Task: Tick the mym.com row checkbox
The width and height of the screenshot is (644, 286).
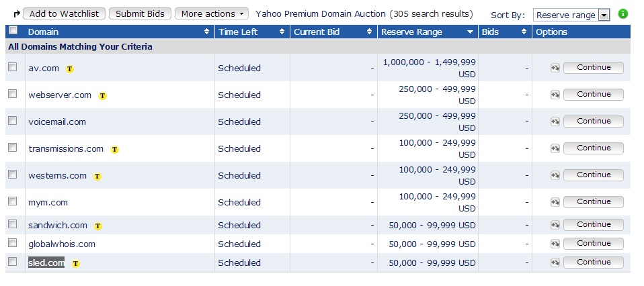Action: point(12,201)
